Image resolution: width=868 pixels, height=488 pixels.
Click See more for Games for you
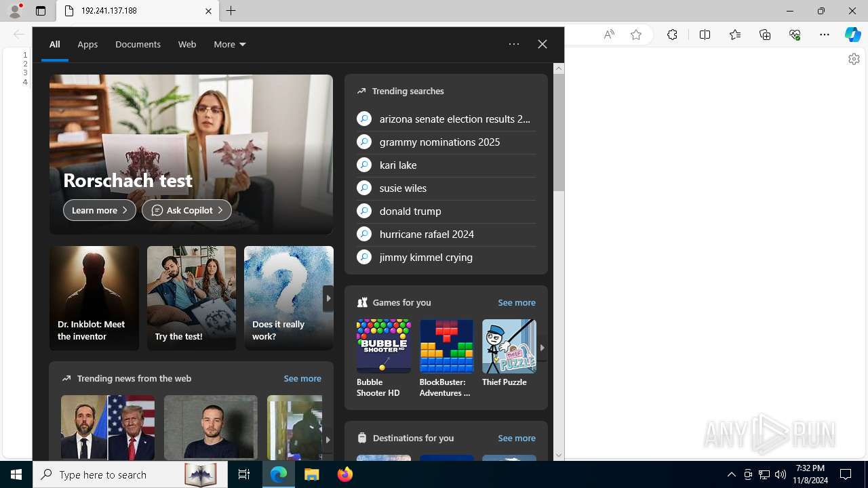pos(517,302)
